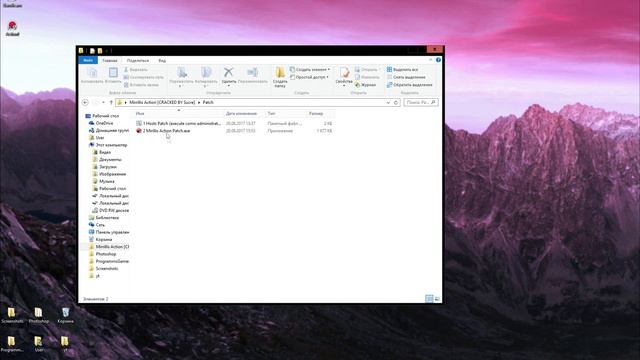This screenshot has width=640, height=360.
Task: Sort by the Размер column header
Action: [321, 113]
